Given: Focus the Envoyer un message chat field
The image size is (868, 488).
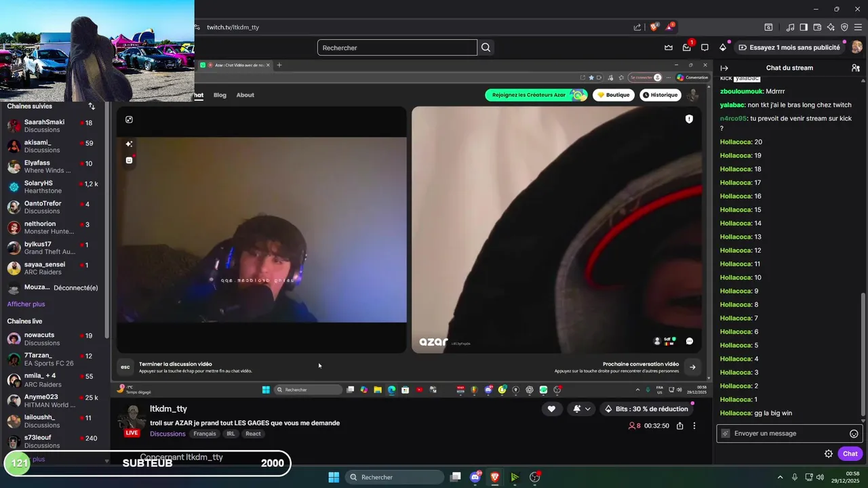Looking at the screenshot, I should pos(789,434).
